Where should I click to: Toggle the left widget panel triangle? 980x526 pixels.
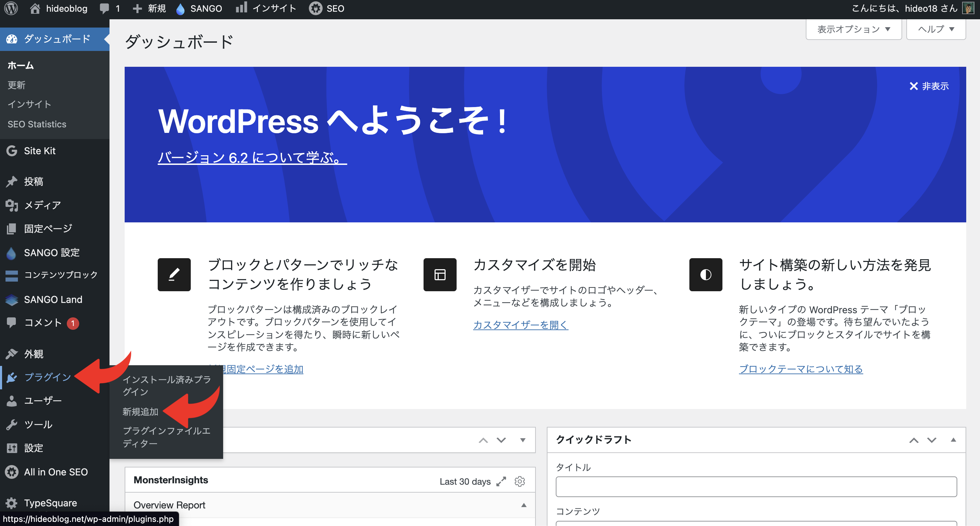[x=523, y=440]
